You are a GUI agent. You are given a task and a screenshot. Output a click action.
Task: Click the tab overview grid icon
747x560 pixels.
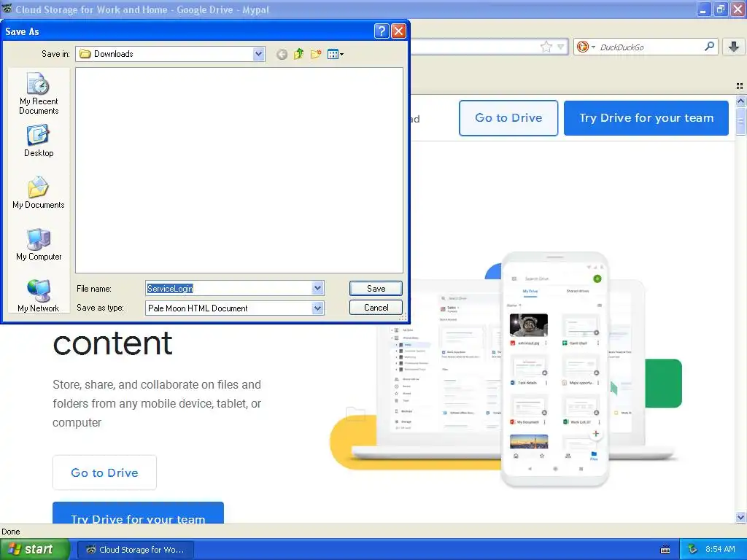click(x=740, y=86)
